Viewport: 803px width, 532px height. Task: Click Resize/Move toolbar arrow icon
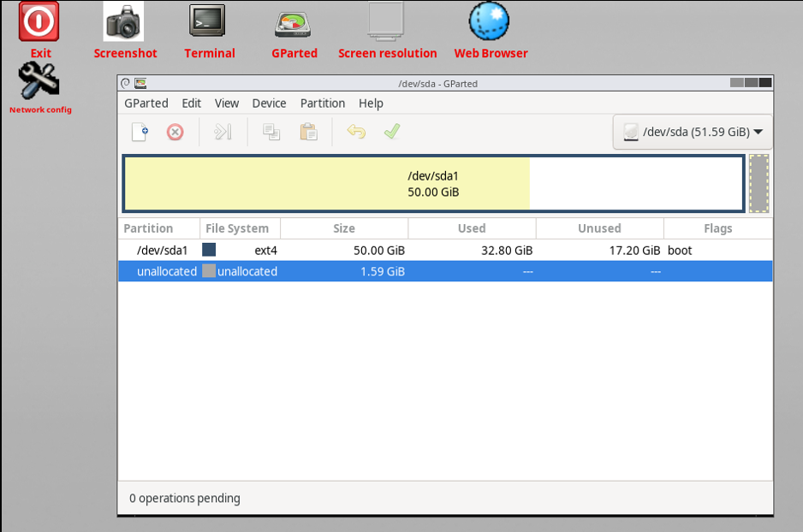pos(223,132)
